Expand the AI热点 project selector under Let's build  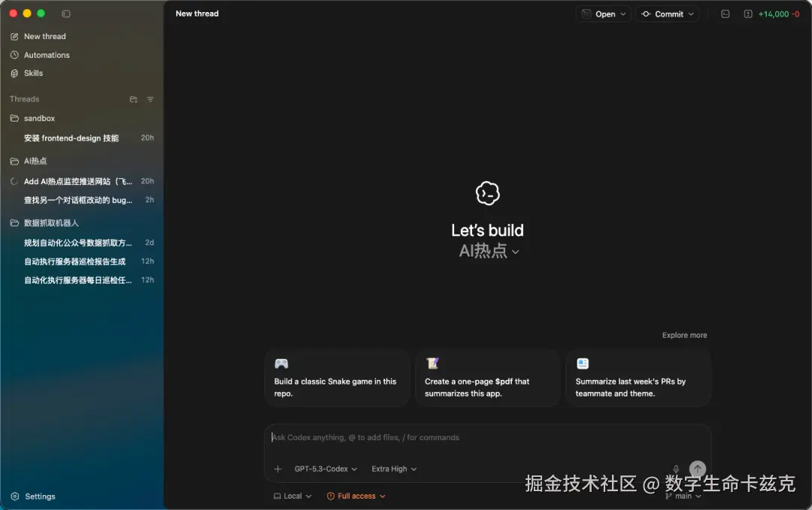(488, 251)
